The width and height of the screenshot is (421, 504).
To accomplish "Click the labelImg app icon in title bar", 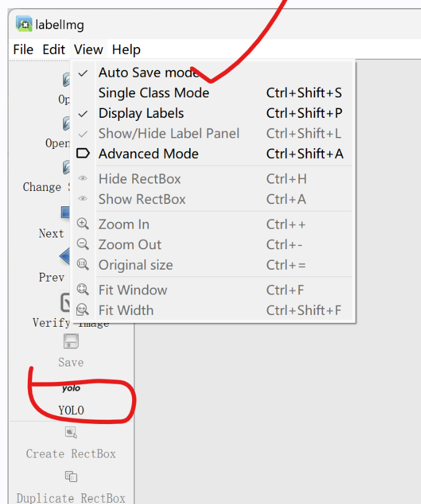I will tap(24, 25).
